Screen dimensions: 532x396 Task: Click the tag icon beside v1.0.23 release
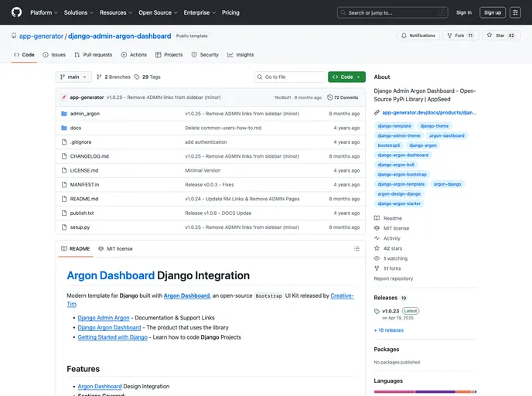[x=377, y=311]
